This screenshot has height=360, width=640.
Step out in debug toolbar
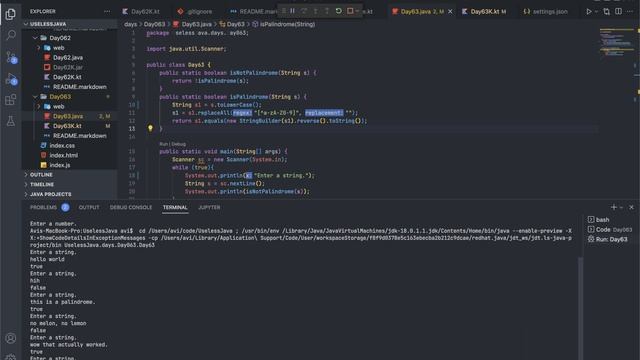tap(327, 11)
